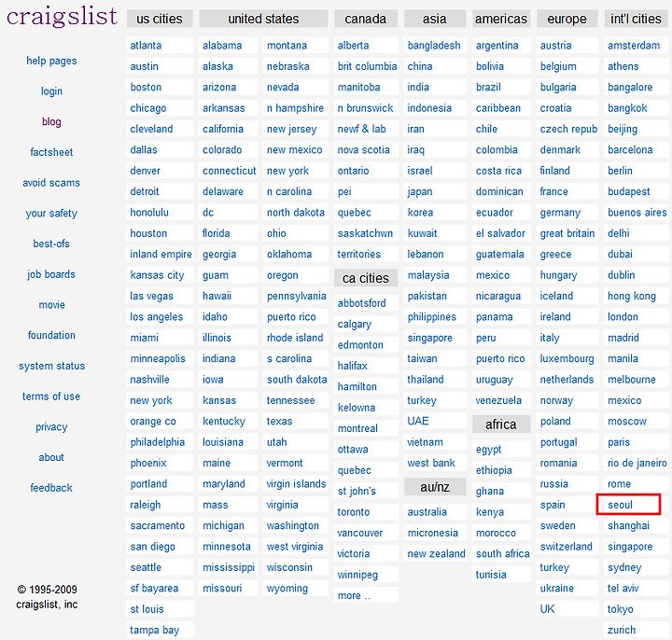Open the system status link
Viewport: 672px width, 640px height.
tap(51, 366)
